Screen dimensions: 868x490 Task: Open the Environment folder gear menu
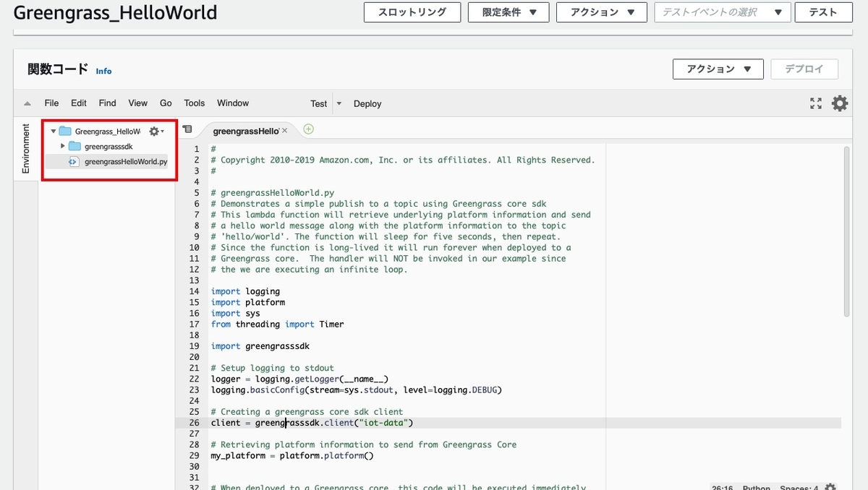click(156, 132)
